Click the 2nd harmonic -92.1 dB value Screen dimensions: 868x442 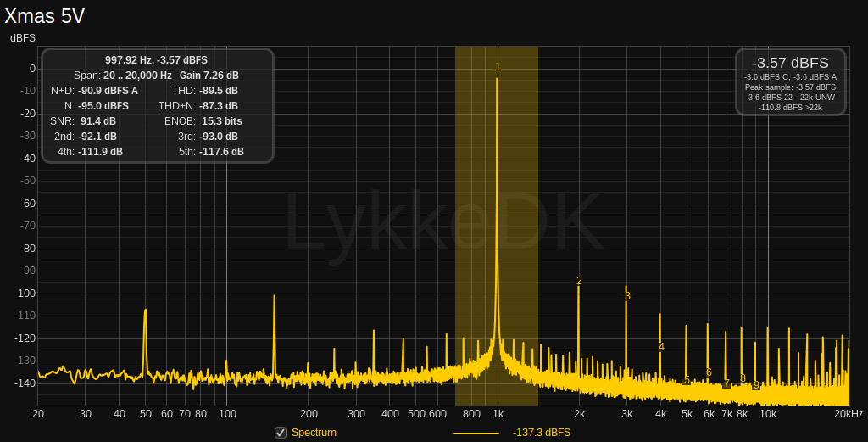(x=97, y=137)
